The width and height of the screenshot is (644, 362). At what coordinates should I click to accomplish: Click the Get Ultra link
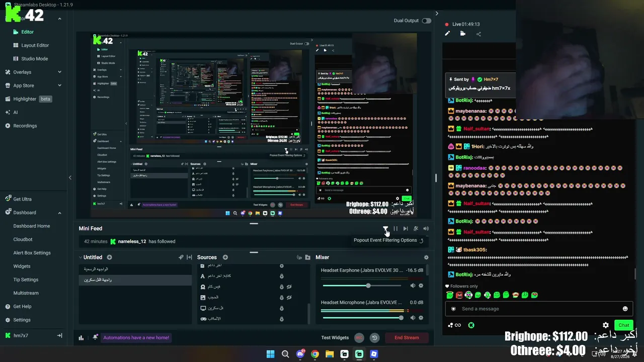click(x=22, y=199)
